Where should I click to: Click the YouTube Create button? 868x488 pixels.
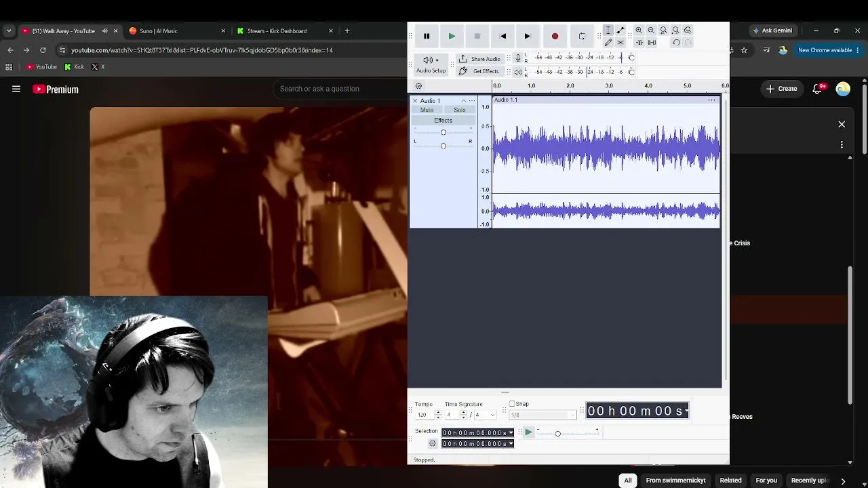tap(781, 89)
